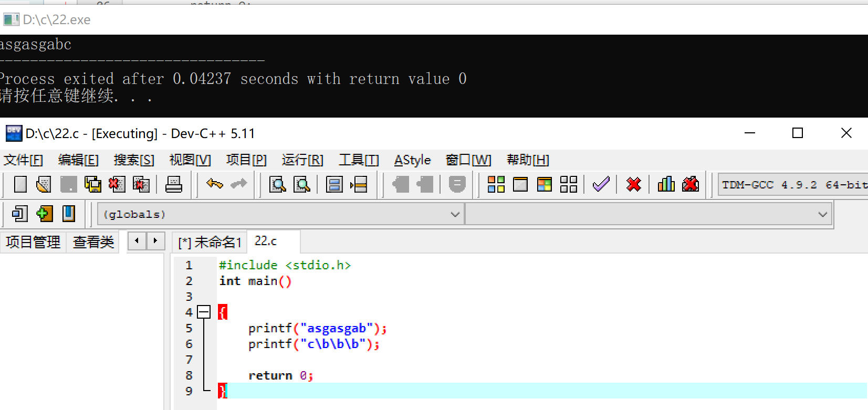Click the printf("c\b\b\b") line
This screenshot has height=410, width=868.
point(314,344)
